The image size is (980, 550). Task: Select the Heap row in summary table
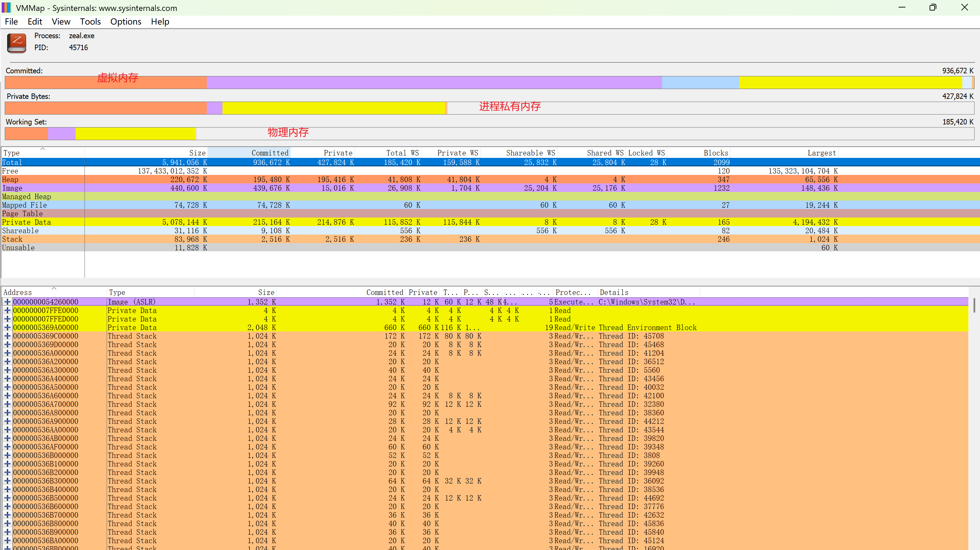click(10, 180)
